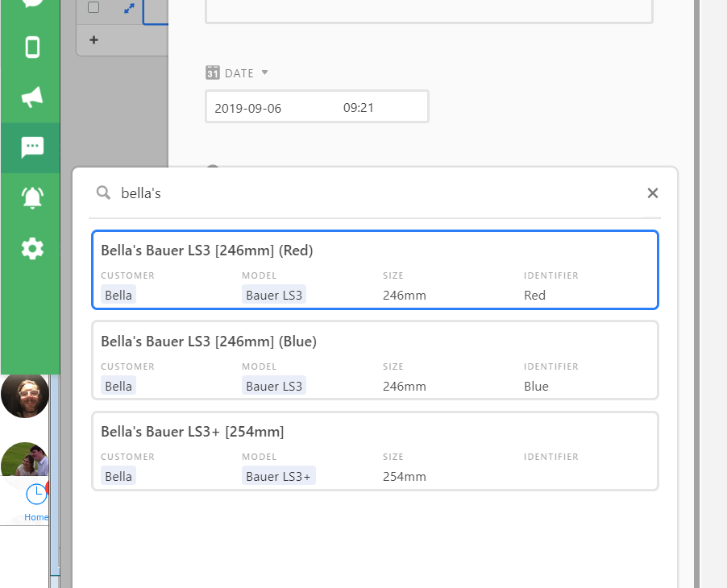The image size is (727, 588).
Task: Open the bearded man profile avatar
Action: 25,395
